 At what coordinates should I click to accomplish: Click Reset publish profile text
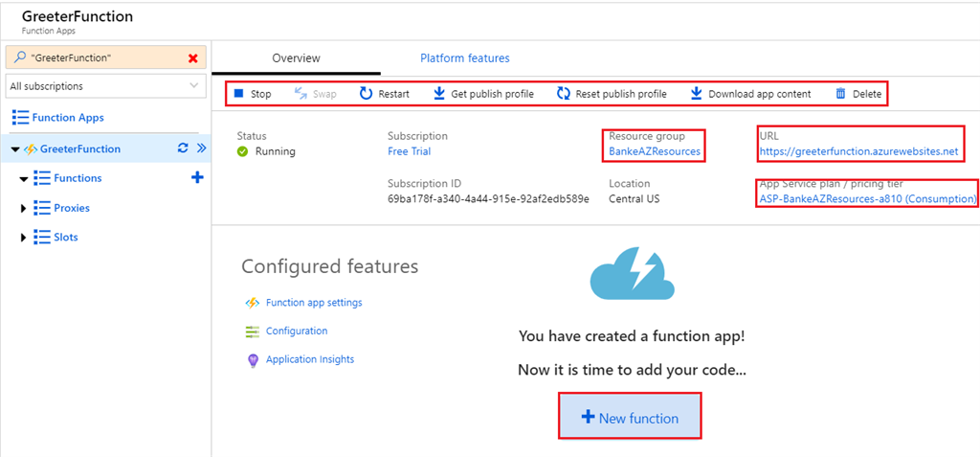621,95
